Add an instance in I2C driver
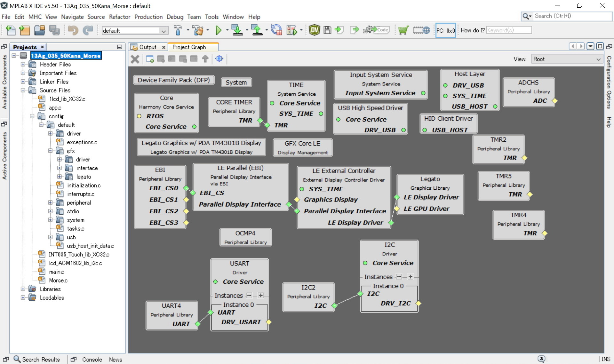614x364 pixels. (x=410, y=277)
